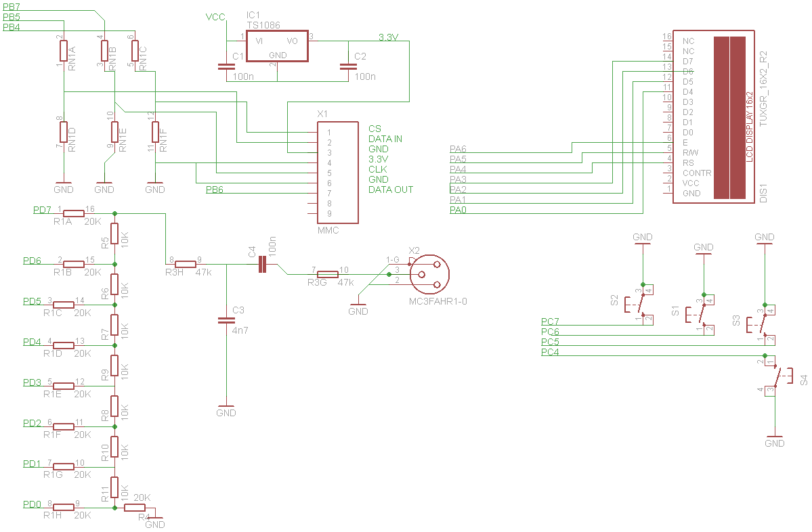Click the pushbutton switch S1 symbol
812x532 pixels.
click(699, 313)
